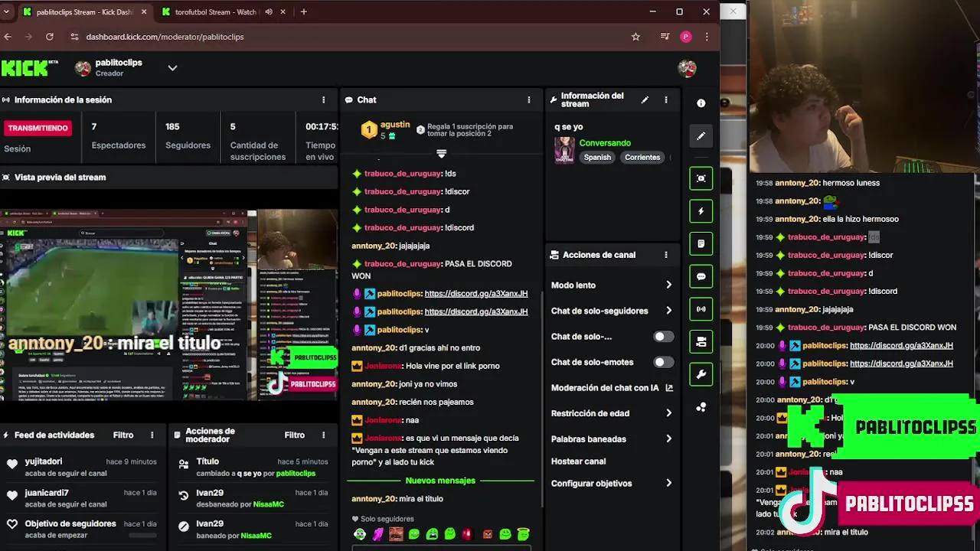Open Información de la sesión three-dot menu

[323, 99]
